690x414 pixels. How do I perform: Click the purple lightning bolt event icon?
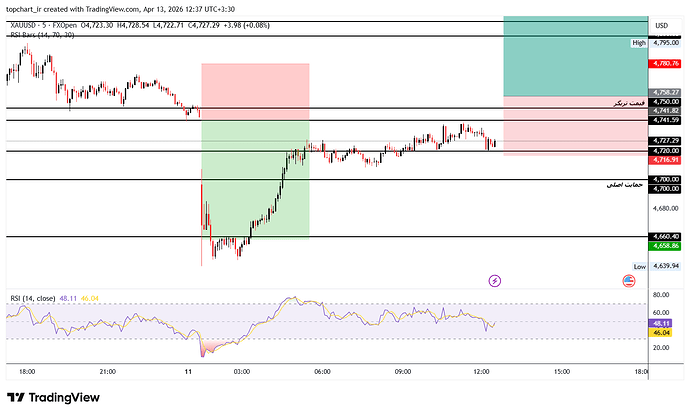(495, 281)
